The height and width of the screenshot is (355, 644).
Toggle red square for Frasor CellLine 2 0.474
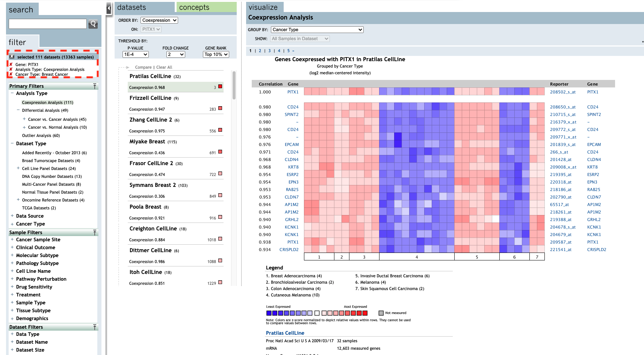(220, 174)
